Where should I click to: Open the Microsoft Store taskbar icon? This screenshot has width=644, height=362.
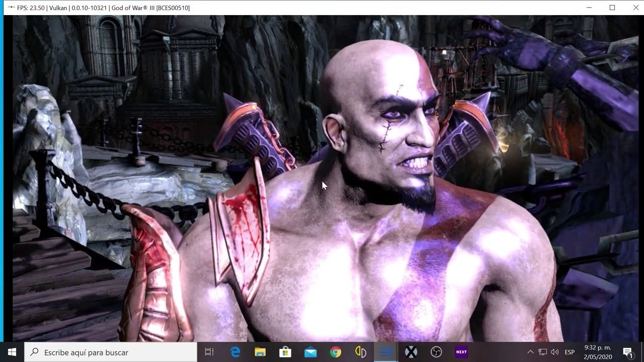click(285, 352)
